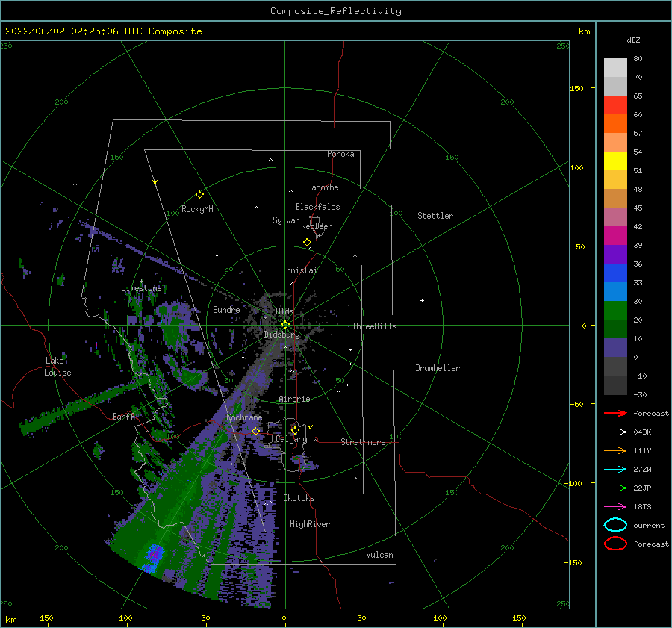The height and width of the screenshot is (628, 672).
Task: Click the Innisfail city label
Action: click(x=302, y=270)
